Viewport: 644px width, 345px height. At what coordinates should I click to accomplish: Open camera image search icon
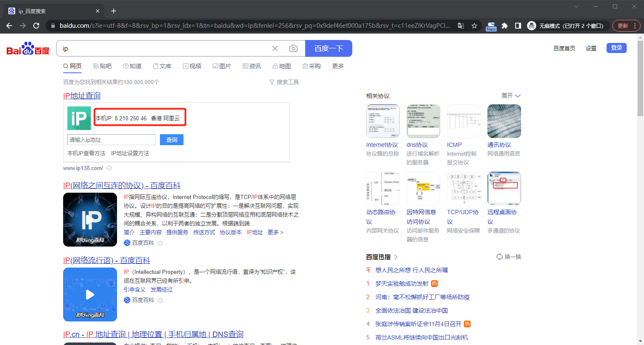[x=293, y=48]
